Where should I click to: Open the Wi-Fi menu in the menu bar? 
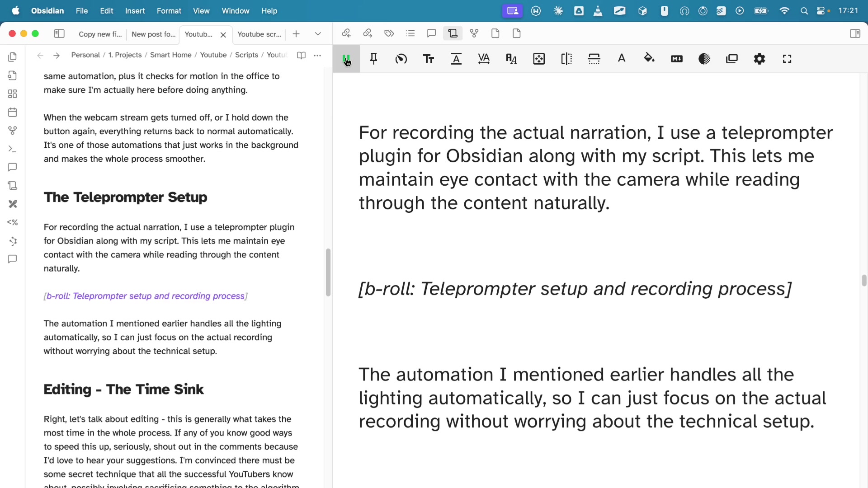pyautogui.click(x=785, y=11)
